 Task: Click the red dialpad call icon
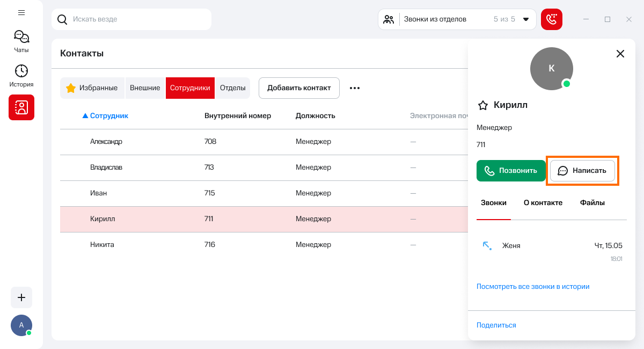tap(551, 19)
